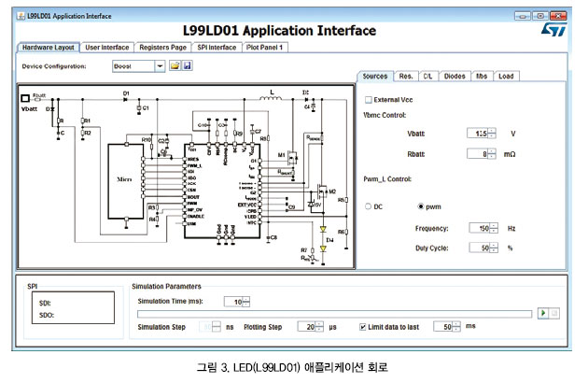This screenshot has width=588, height=383.
Task: Click the Simulation Time value field
Action: click(x=233, y=302)
